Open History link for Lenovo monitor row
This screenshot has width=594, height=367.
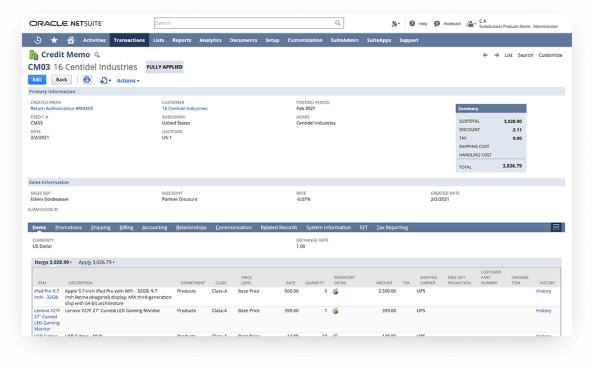[x=543, y=311]
